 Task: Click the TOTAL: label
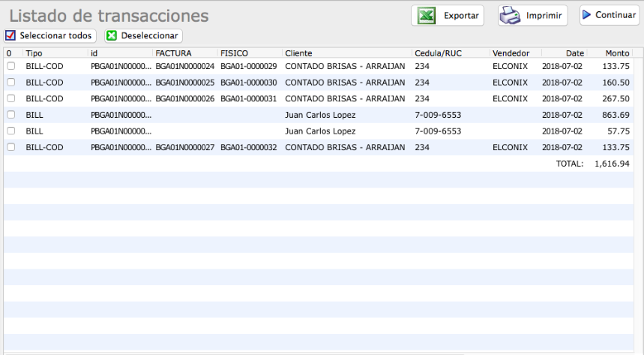pyautogui.click(x=570, y=164)
